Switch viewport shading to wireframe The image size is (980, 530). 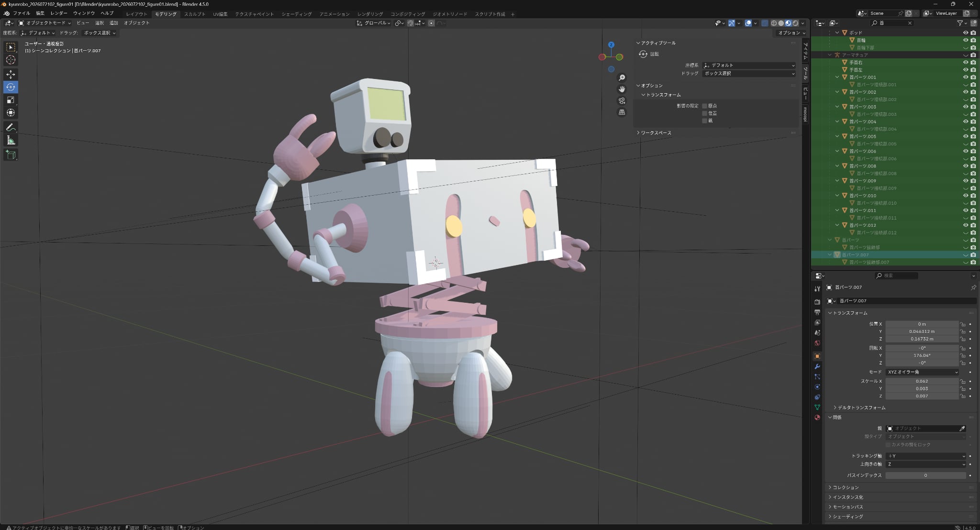coord(774,23)
